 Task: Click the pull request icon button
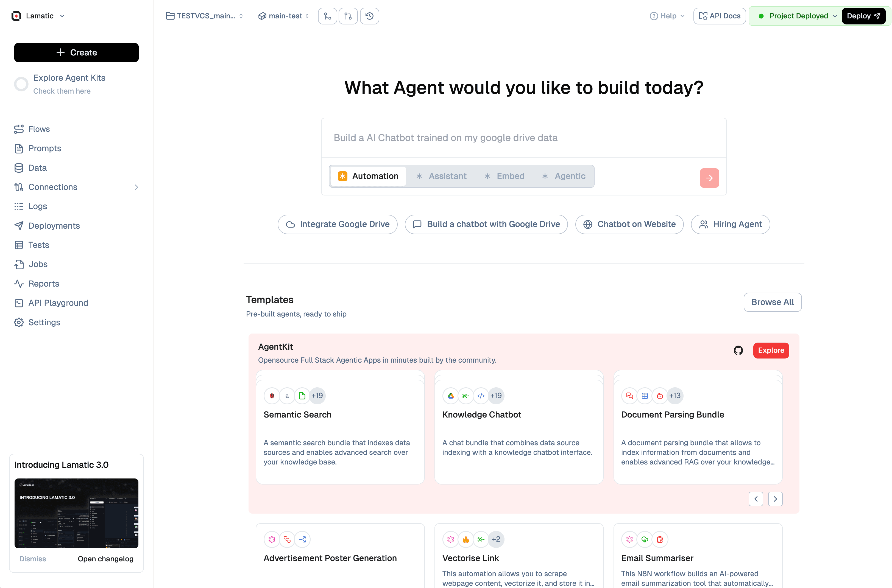[348, 16]
